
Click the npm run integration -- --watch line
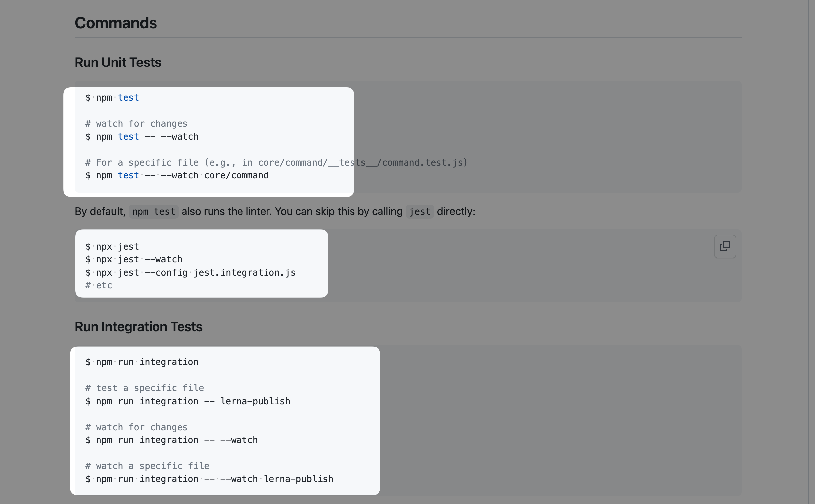[x=171, y=440]
